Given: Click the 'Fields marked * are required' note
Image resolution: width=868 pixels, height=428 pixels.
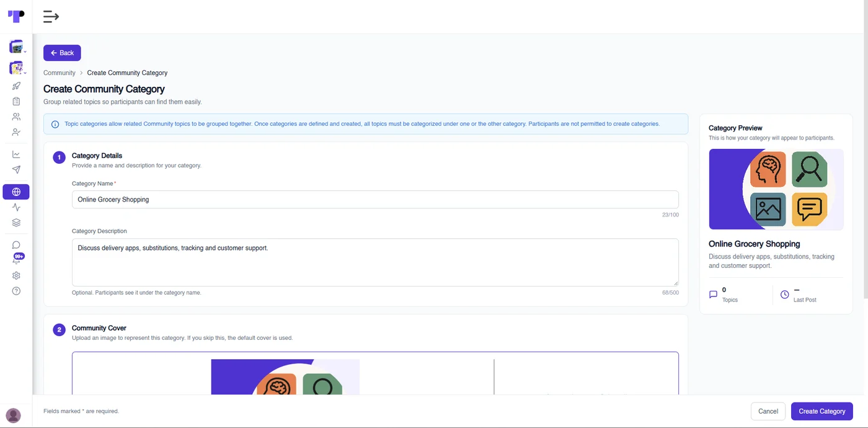Looking at the screenshot, I should [x=81, y=411].
